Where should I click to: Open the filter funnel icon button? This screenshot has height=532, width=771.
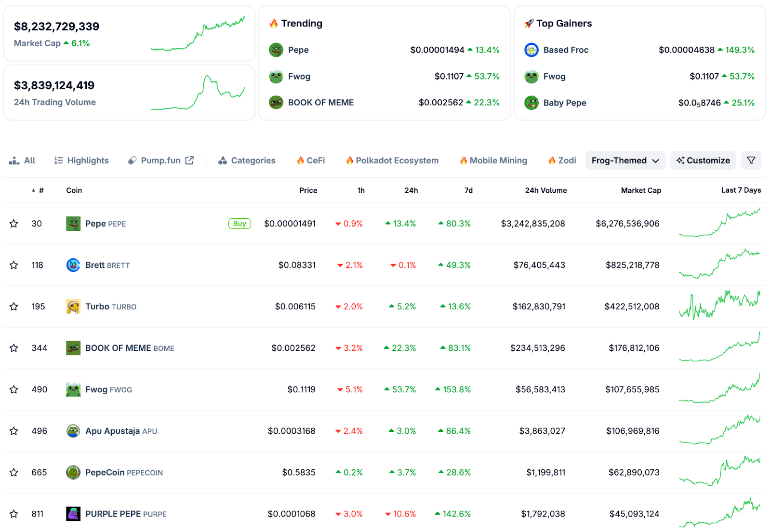point(751,160)
